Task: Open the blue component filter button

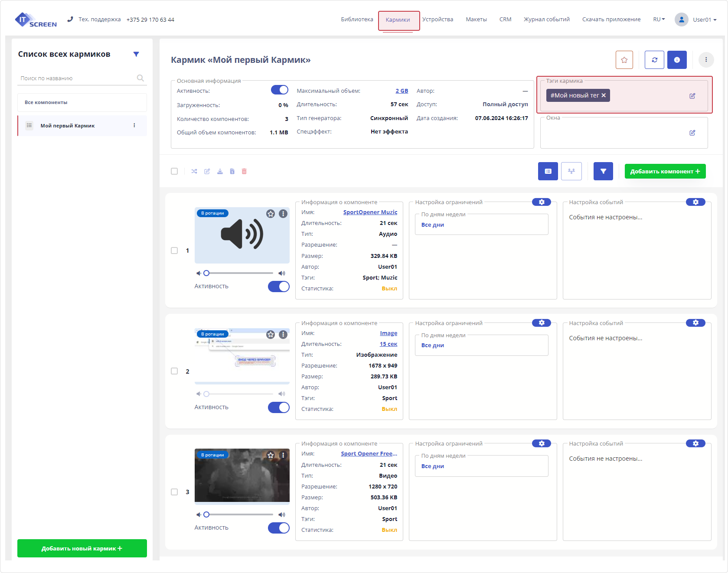Action: point(603,171)
